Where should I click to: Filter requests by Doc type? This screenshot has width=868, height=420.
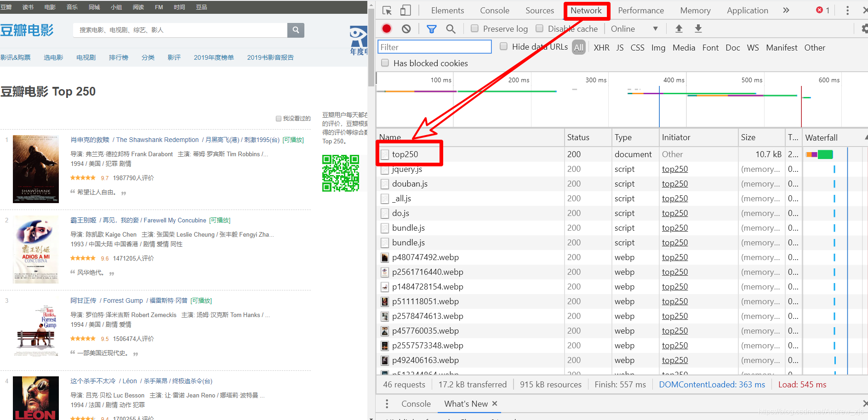pos(732,48)
